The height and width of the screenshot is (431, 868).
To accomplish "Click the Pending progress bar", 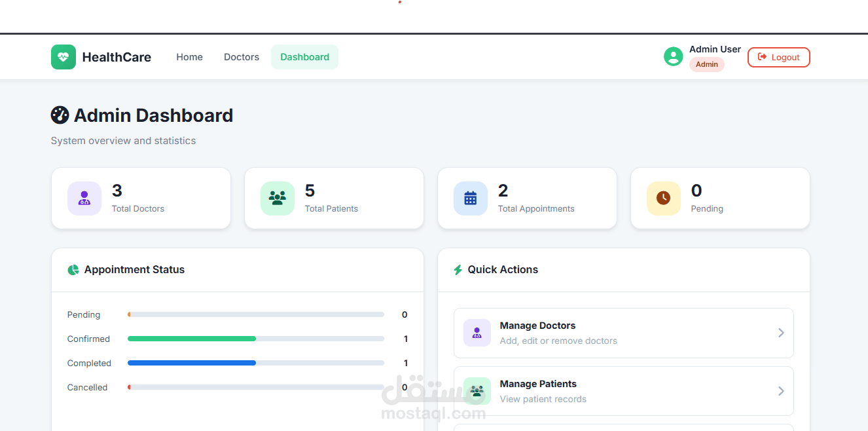I will point(256,314).
